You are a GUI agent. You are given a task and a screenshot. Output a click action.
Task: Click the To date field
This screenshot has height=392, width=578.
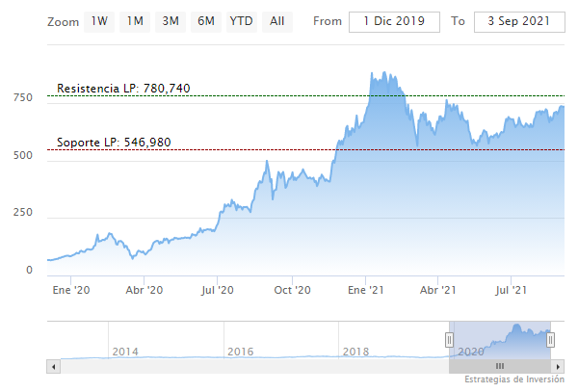coord(518,22)
